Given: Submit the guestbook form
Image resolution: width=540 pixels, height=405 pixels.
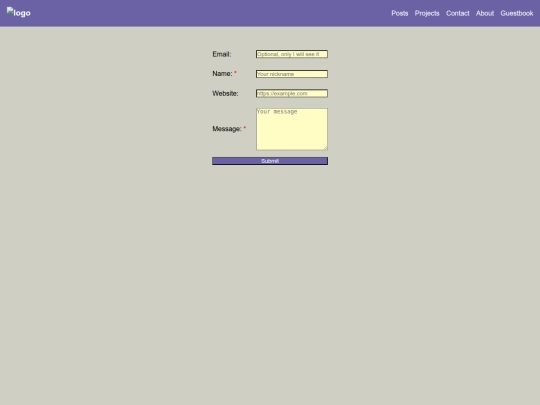Looking at the screenshot, I should click(x=270, y=161).
